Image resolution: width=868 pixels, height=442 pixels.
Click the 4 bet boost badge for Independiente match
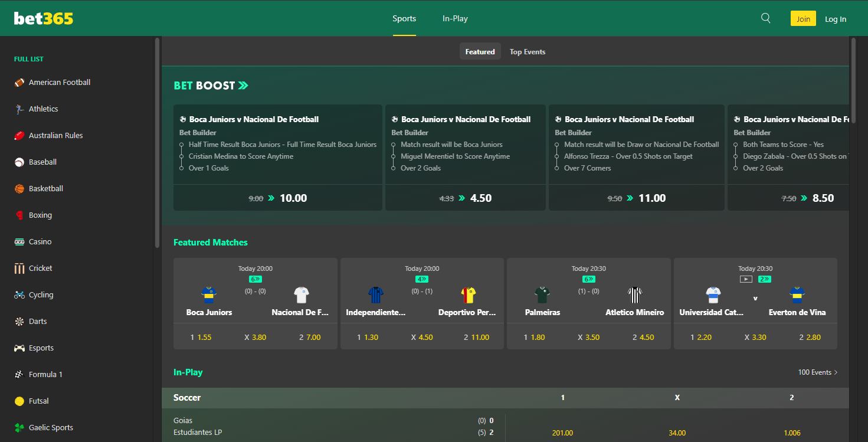pos(422,279)
